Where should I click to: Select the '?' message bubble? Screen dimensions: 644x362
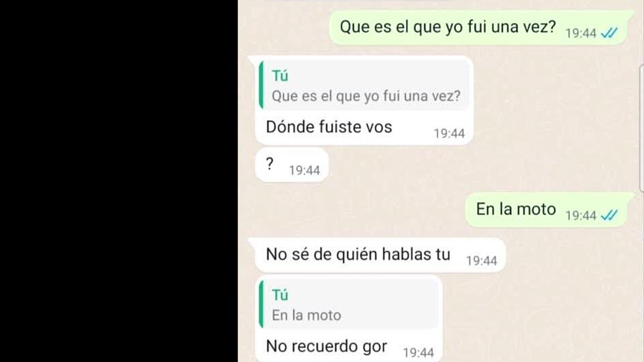[x=292, y=165]
